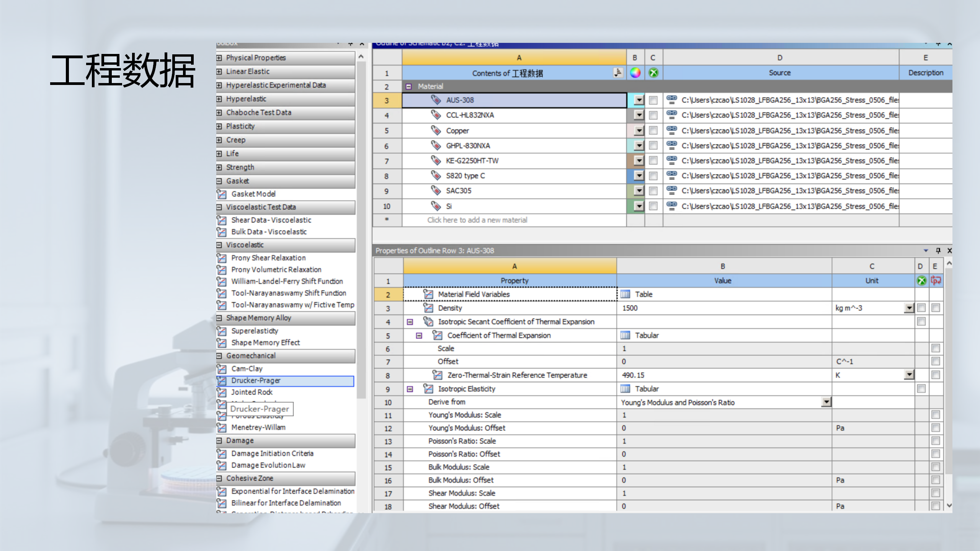Click the sort icon in the Contents header cell
980x551 pixels.
click(x=618, y=73)
